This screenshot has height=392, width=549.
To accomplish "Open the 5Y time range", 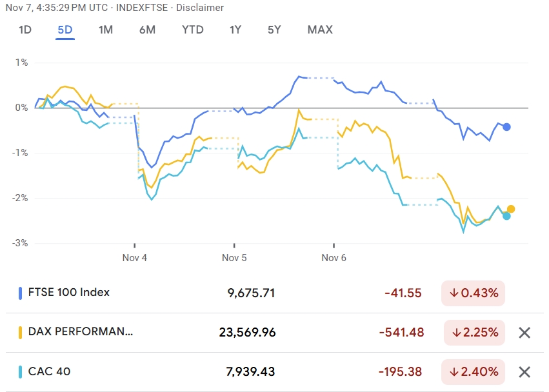I will click(x=275, y=30).
